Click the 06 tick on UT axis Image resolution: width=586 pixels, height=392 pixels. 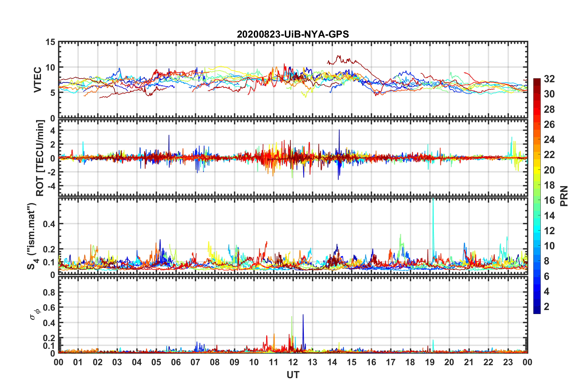click(x=176, y=362)
